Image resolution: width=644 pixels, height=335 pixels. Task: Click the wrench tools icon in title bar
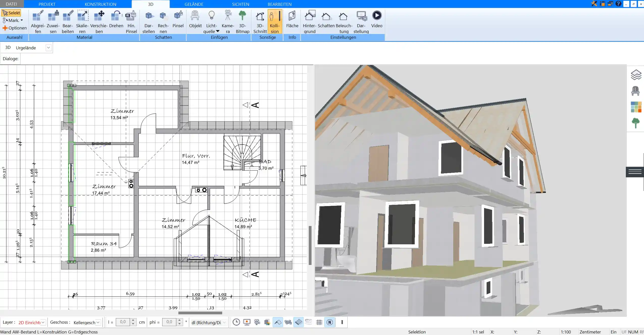[x=594, y=4]
